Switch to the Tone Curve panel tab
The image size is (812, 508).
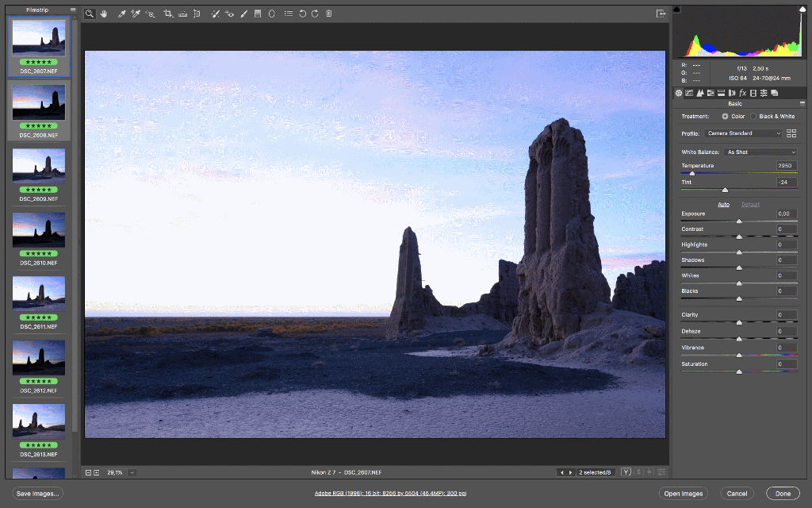[689, 93]
